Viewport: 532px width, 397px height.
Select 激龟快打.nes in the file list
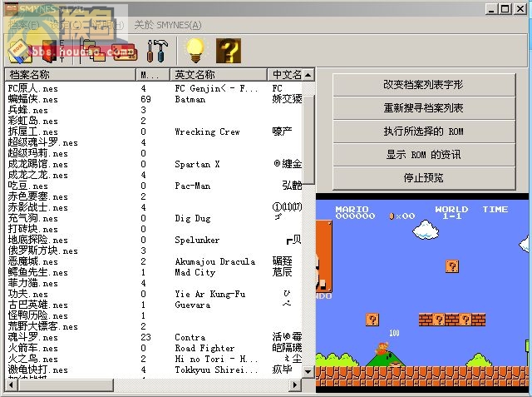[38, 370]
